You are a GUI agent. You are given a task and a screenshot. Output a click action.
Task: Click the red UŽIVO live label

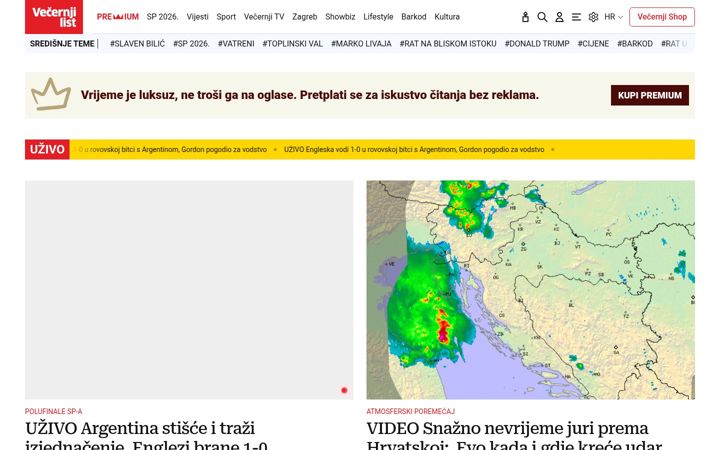[x=47, y=150]
